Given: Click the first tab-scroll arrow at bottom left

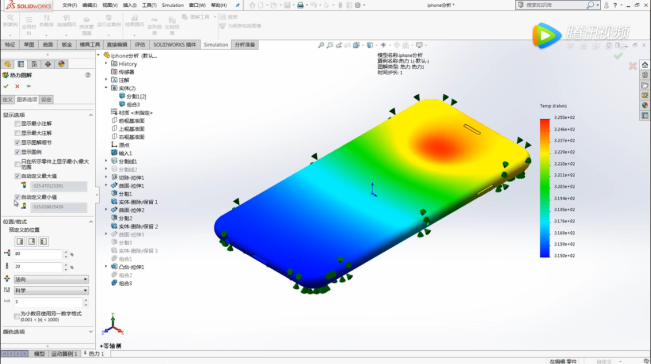Looking at the screenshot, I should (5, 354).
